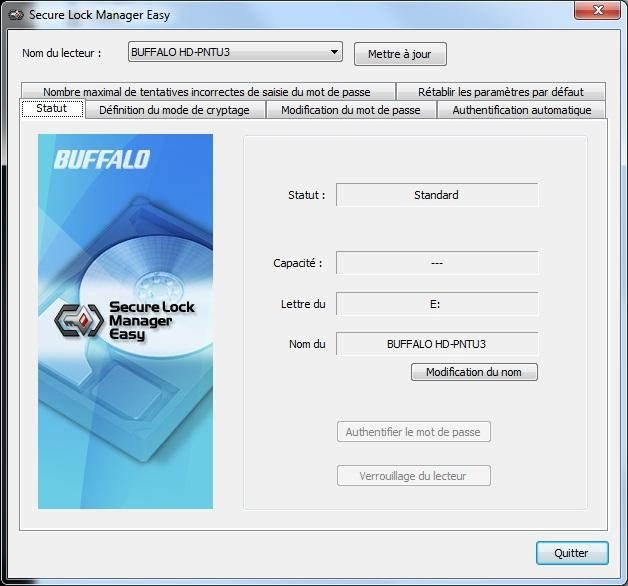Click the Capacité field showing ---
This screenshot has width=628, height=586.
pyautogui.click(x=437, y=263)
